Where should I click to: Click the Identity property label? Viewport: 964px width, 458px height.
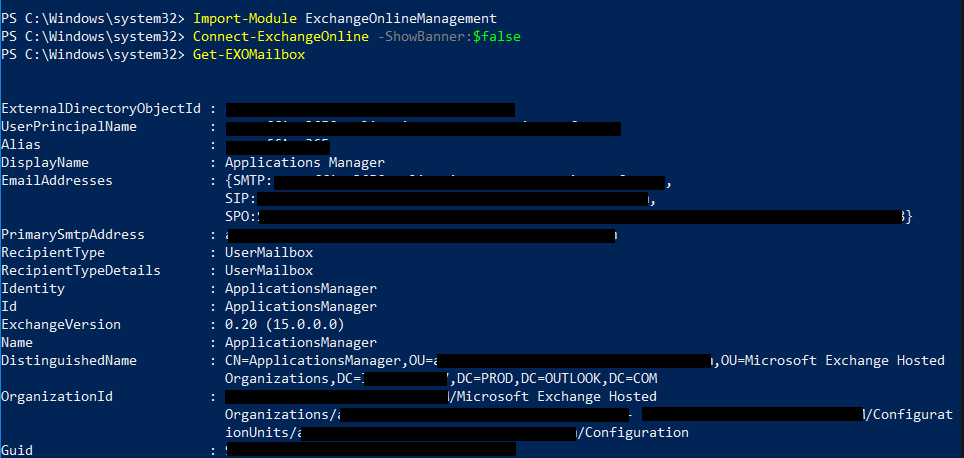(33, 289)
